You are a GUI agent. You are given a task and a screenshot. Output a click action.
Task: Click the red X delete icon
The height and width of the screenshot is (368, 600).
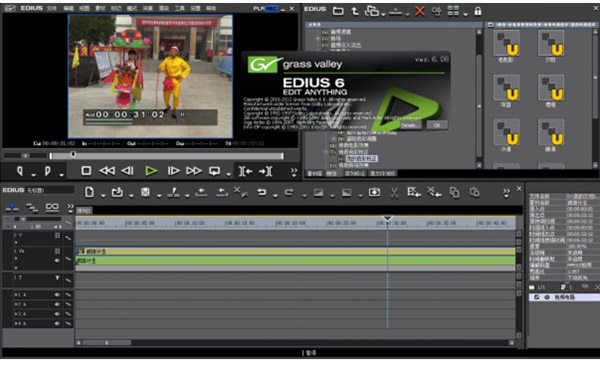pyautogui.click(x=420, y=11)
